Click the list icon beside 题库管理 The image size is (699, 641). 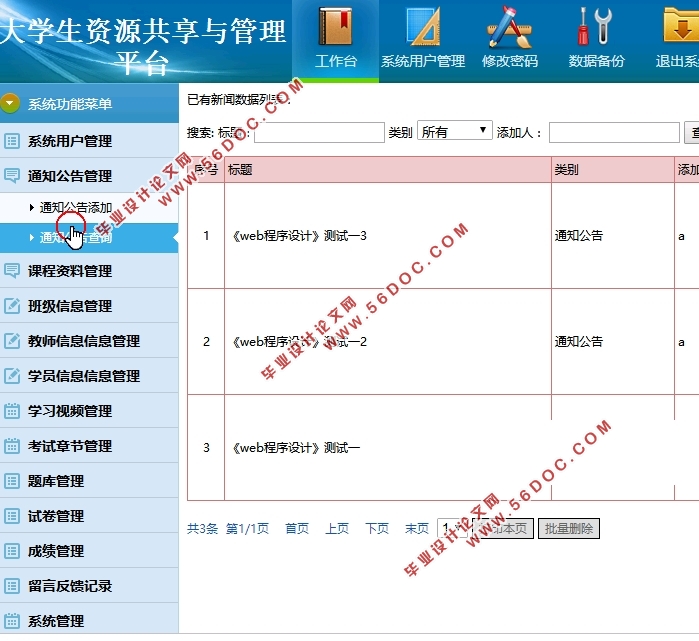(12, 481)
